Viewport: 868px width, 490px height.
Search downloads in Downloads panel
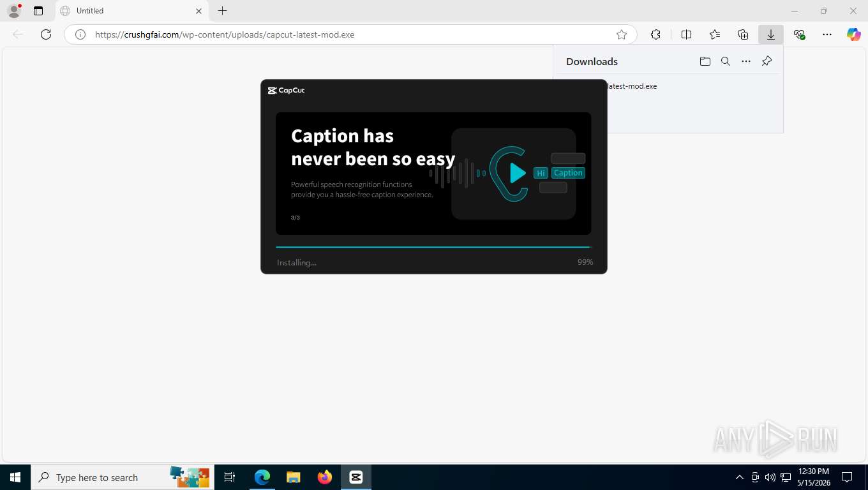(x=726, y=61)
